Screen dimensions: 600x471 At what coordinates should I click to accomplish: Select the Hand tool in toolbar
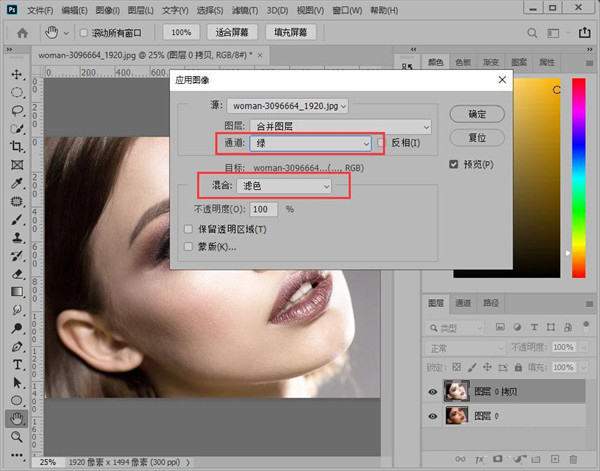(17, 419)
